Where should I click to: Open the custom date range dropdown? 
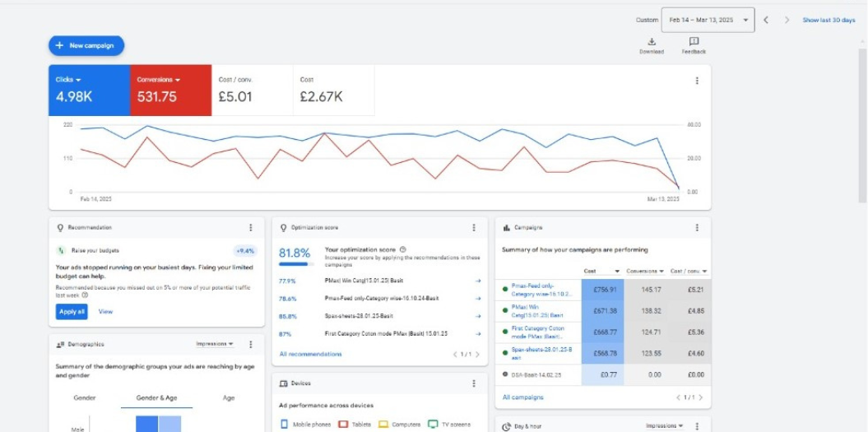[708, 20]
